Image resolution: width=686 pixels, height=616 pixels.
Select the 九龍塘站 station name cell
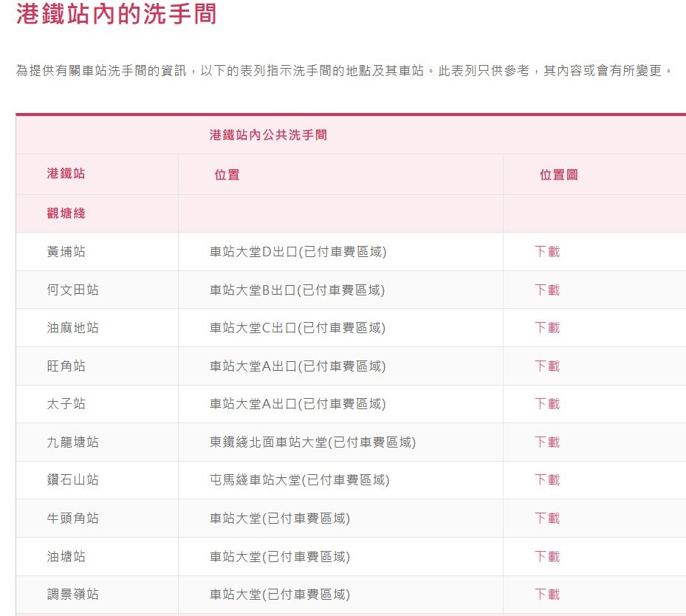coord(72,442)
